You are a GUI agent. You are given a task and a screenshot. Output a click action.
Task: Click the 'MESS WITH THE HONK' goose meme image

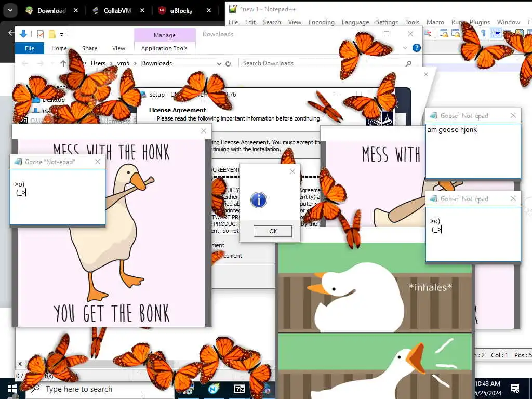[111, 233]
